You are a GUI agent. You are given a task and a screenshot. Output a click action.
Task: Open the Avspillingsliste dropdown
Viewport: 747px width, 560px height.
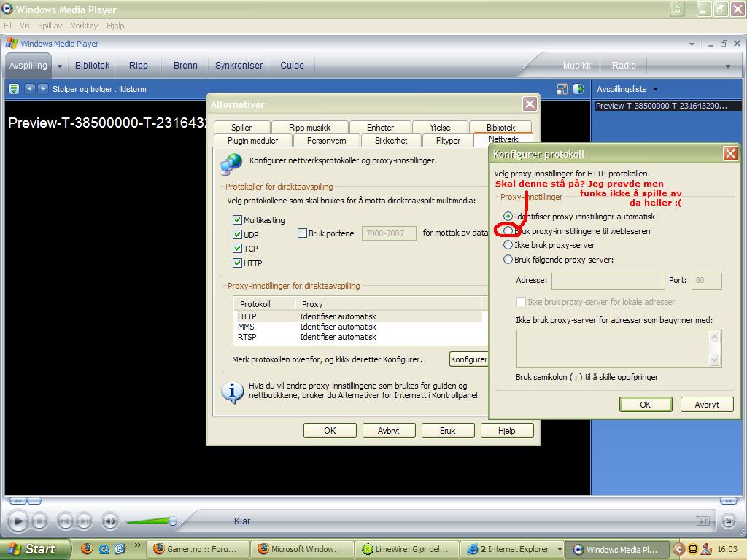pyautogui.click(x=656, y=89)
